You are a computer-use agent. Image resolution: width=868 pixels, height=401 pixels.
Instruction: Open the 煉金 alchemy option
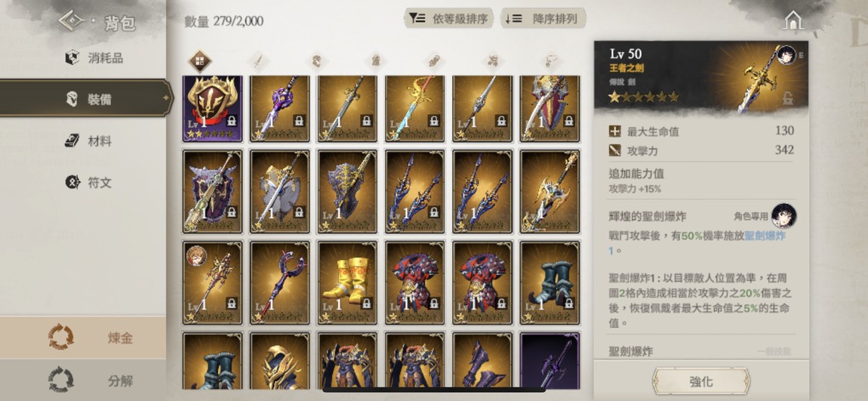click(x=83, y=338)
